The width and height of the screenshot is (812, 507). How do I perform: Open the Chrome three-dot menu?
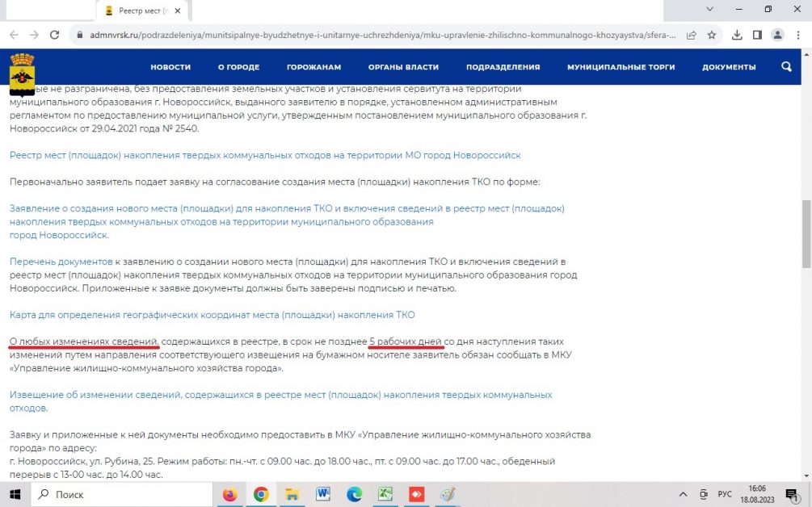798,35
